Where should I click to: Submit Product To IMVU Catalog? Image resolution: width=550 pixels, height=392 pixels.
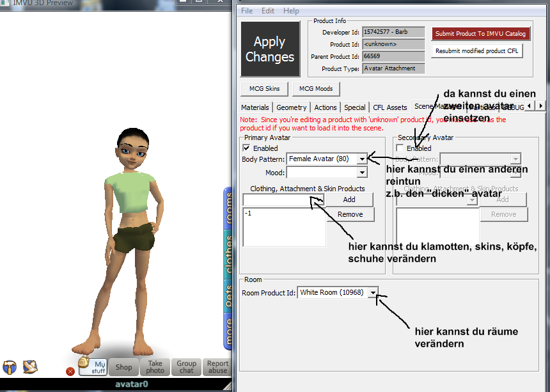(x=480, y=34)
